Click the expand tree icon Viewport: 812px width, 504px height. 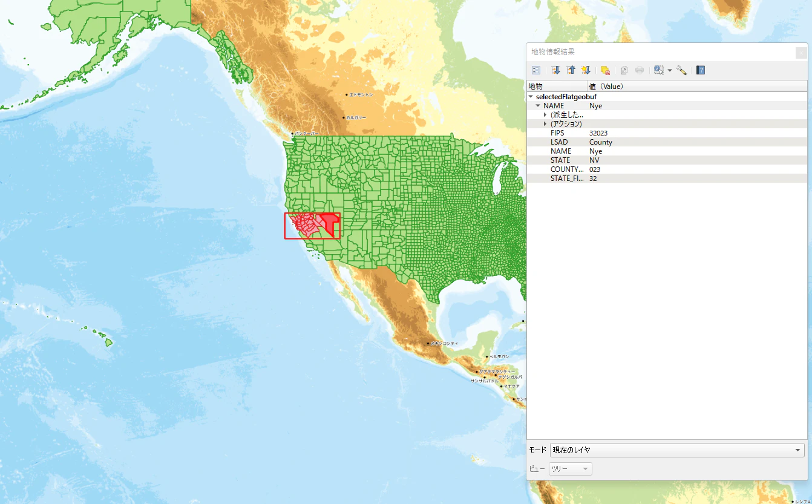pos(555,70)
